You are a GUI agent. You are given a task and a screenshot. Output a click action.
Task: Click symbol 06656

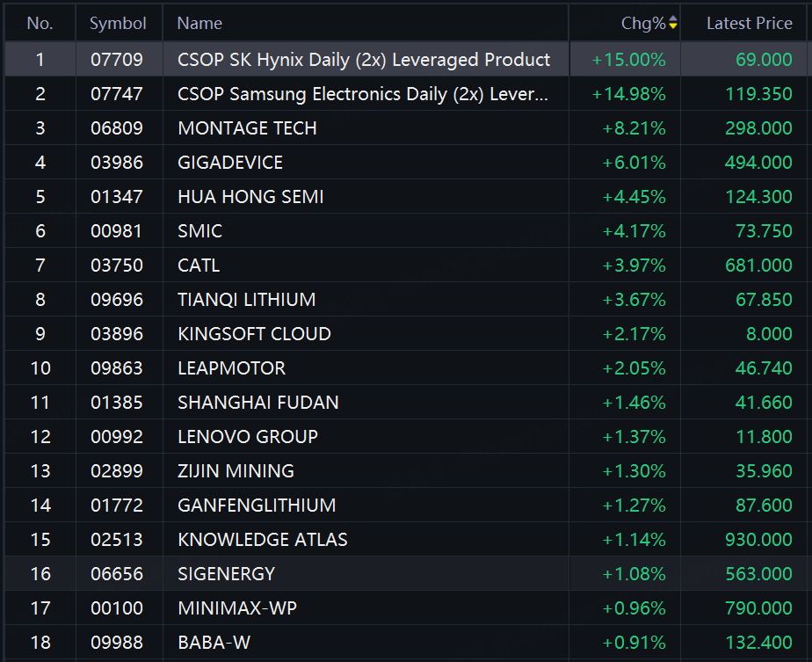pos(117,573)
